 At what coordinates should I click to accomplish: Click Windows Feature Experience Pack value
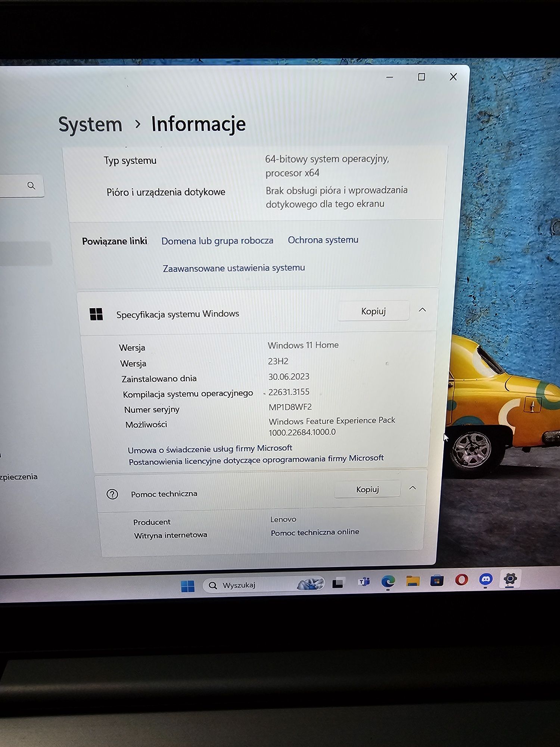click(x=332, y=426)
